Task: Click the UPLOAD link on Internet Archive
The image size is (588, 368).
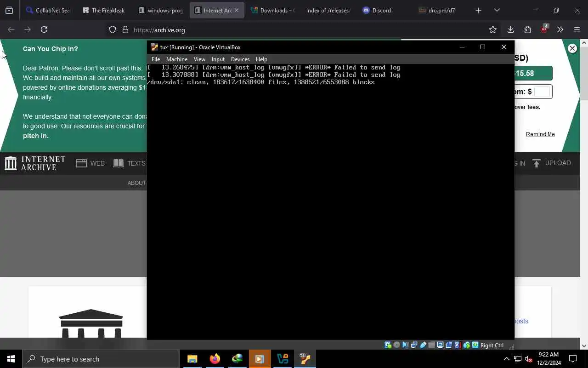Action: (x=552, y=163)
